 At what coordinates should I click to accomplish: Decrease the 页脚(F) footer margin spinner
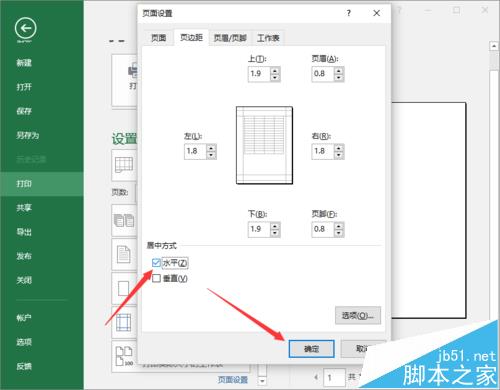[339, 233]
